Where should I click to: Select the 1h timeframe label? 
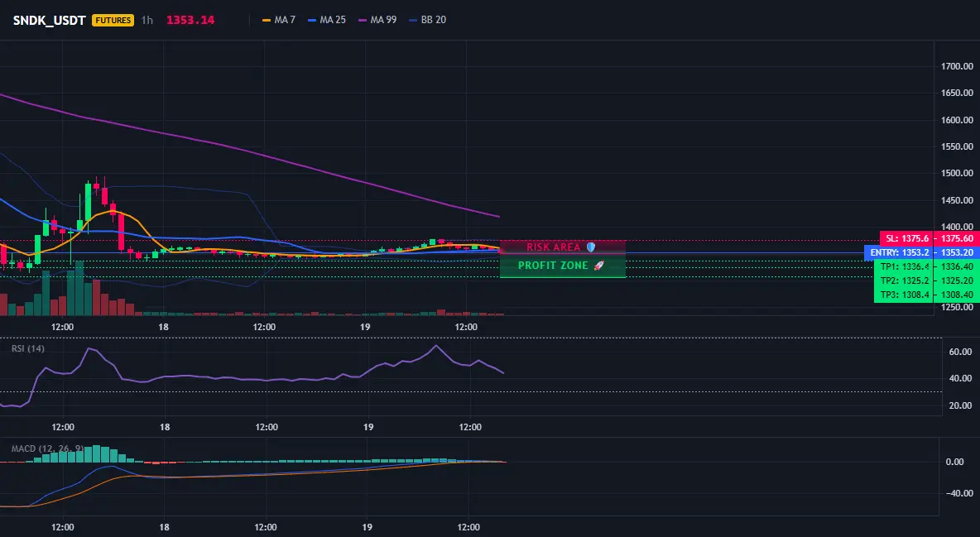(x=147, y=20)
